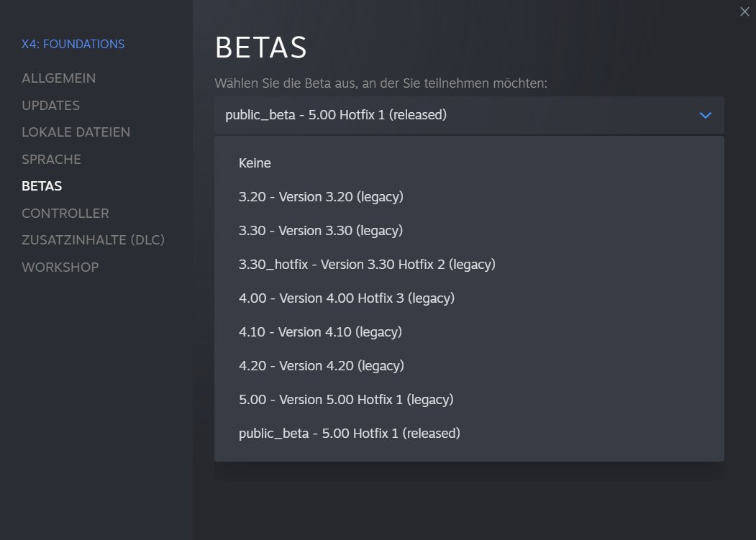Open LOKALE DATEIEN section
Image resolution: width=756 pixels, height=540 pixels.
(x=76, y=132)
